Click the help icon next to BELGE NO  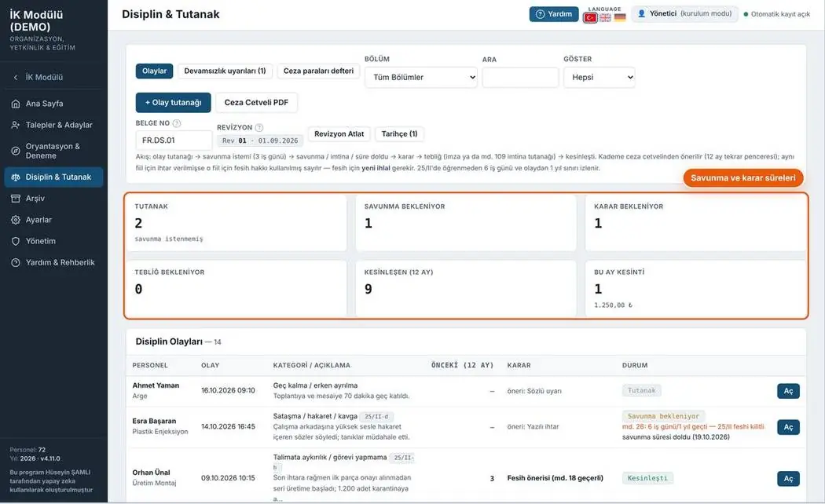[177, 123]
